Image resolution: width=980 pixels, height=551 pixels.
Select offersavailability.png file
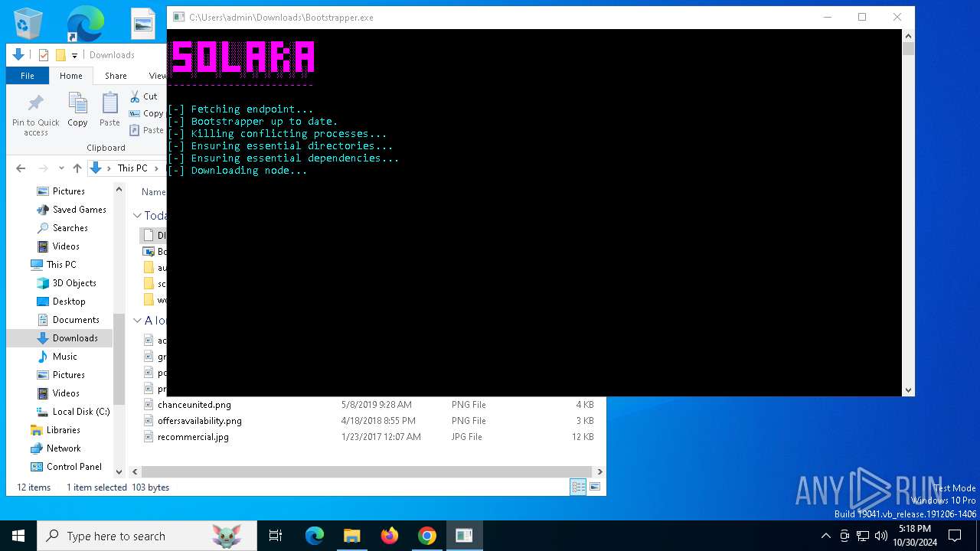click(x=200, y=421)
